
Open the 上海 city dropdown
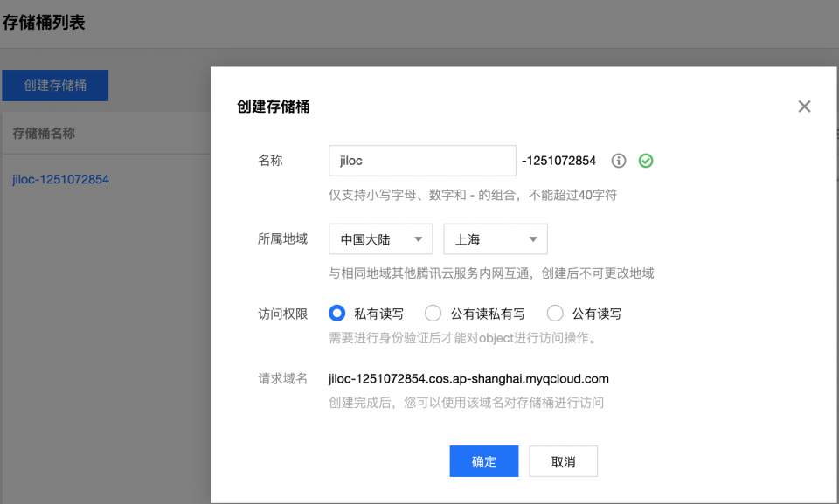pos(496,239)
